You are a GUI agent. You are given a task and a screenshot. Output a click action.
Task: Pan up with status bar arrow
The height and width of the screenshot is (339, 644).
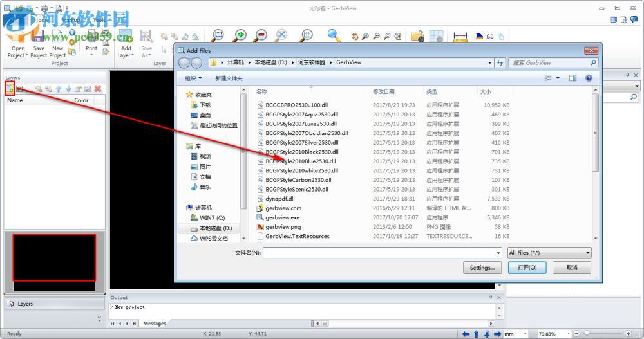[477, 334]
